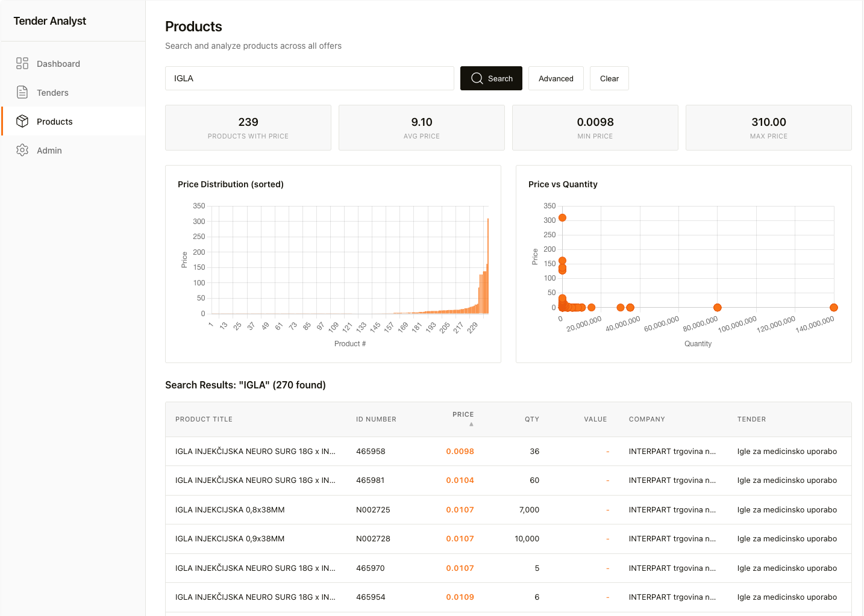
Task: Open product row with ID 465958
Action: [x=509, y=451]
